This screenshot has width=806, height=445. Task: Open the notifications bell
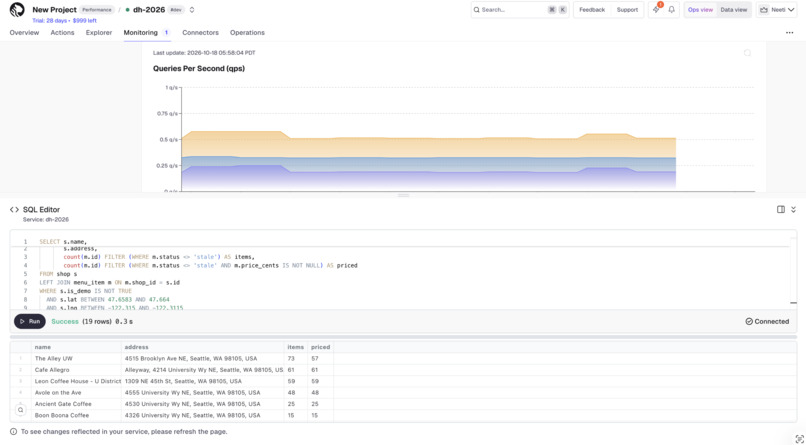click(x=671, y=10)
